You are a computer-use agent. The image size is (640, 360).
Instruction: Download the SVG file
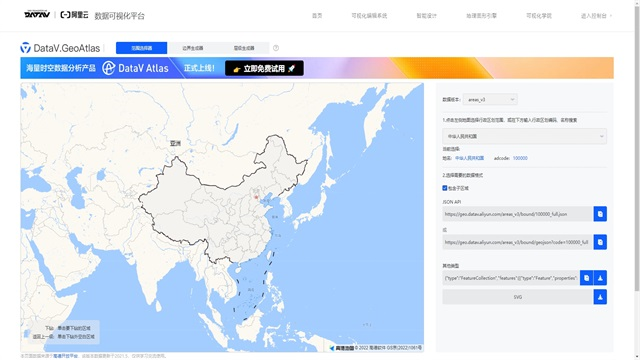click(x=600, y=297)
